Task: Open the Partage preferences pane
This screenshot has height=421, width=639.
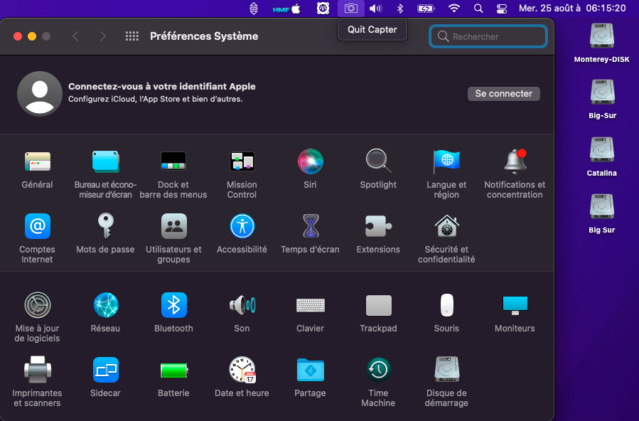Action: click(x=310, y=370)
